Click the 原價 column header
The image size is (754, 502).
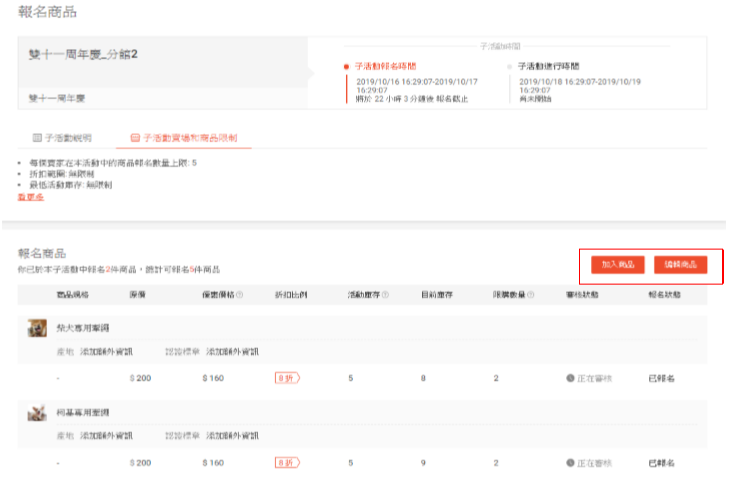(x=138, y=295)
